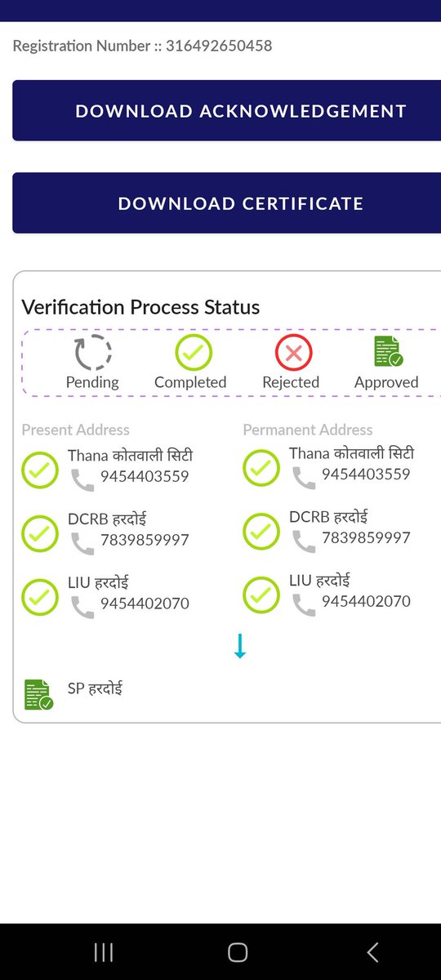Tap the Download Acknowledgement button
The image size is (441, 980).
tap(227, 110)
